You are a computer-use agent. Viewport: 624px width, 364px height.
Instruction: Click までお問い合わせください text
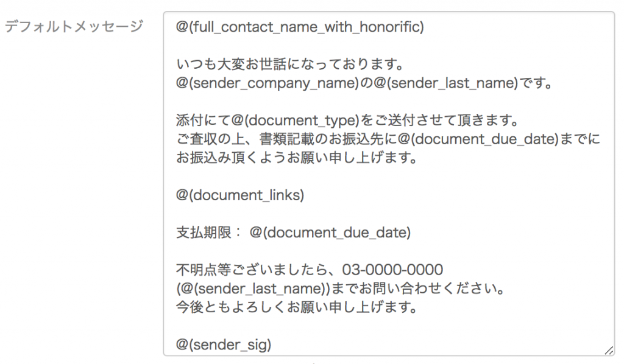418,288
